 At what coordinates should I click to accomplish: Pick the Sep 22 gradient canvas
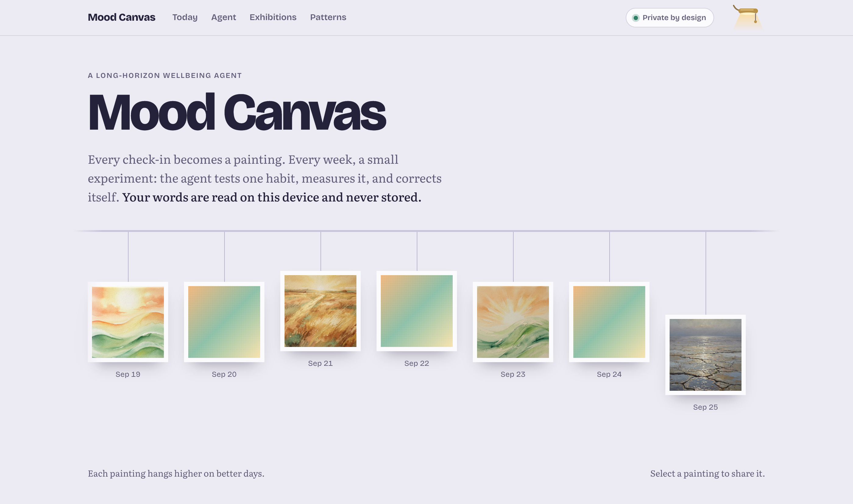pos(417,311)
